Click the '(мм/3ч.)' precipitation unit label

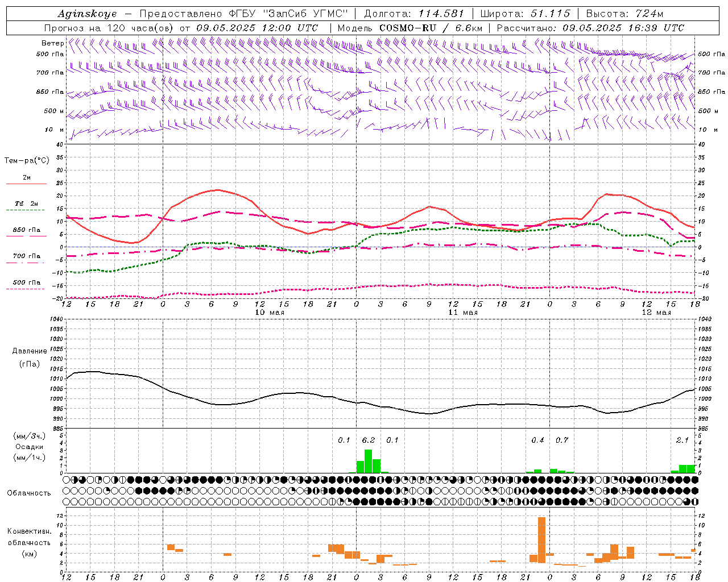click(x=30, y=436)
